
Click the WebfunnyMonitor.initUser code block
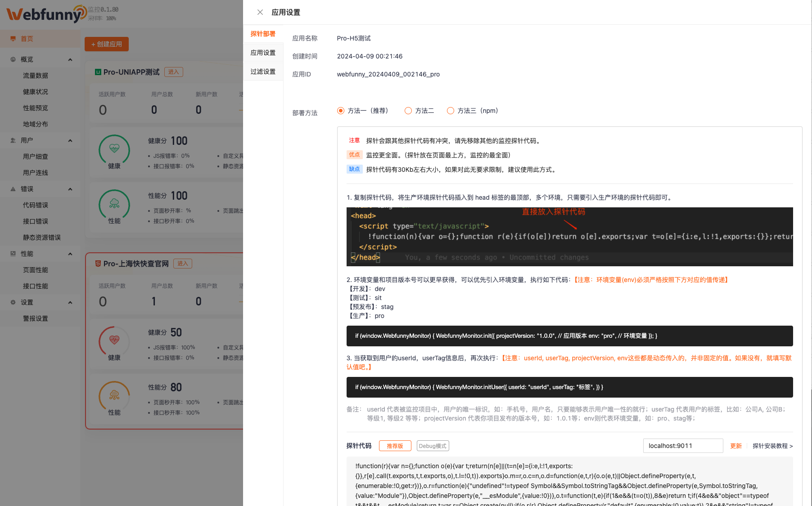click(569, 387)
